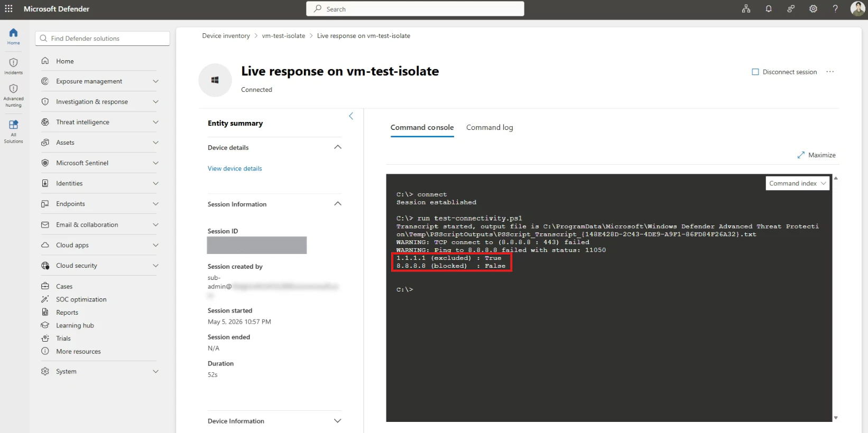Click the console scrollbar up arrow

(x=836, y=178)
